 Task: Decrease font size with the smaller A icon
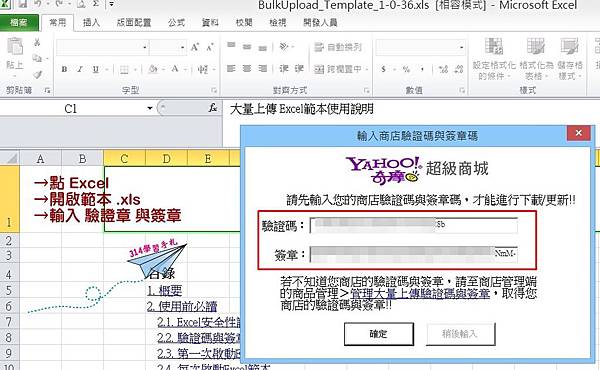tap(210, 47)
